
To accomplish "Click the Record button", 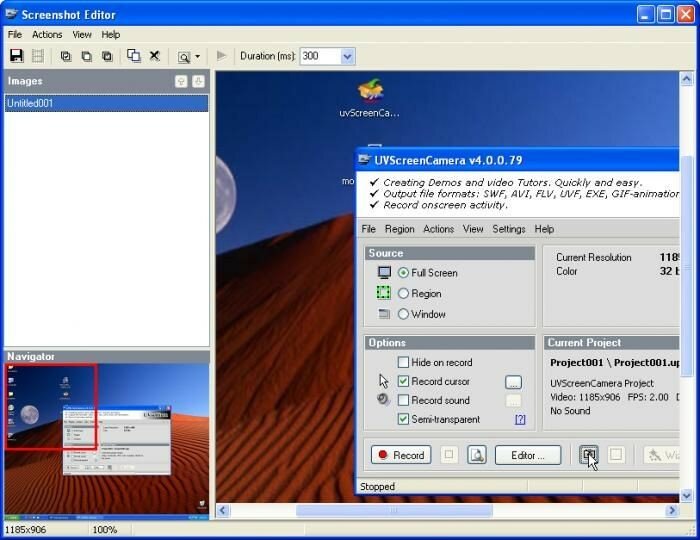I will pos(401,455).
